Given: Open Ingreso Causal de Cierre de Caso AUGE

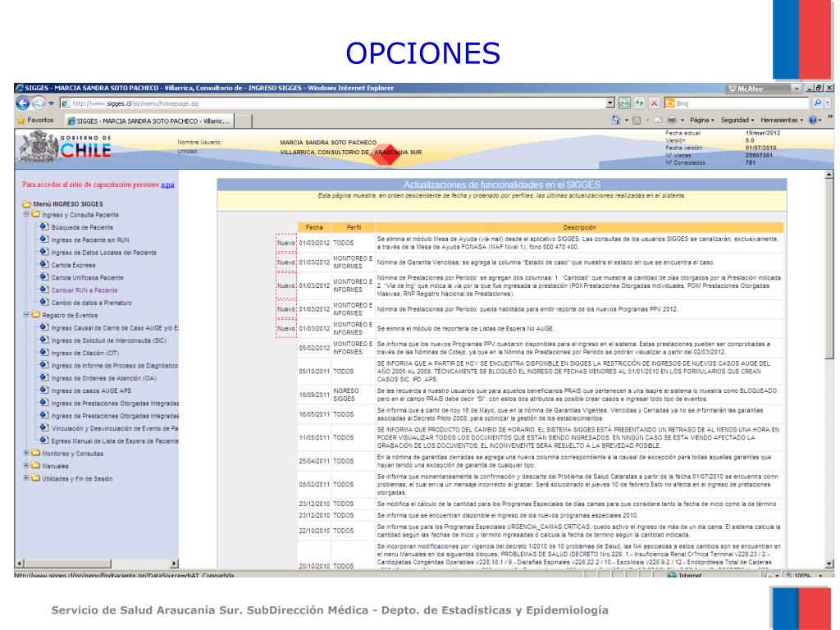Looking at the screenshot, I should pos(115,328).
